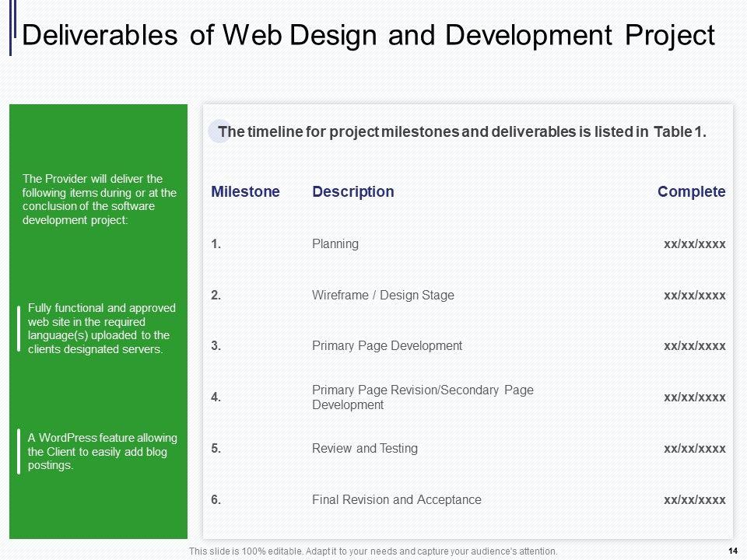
Task: Click the completion date in the Planning row
Action: (695, 244)
